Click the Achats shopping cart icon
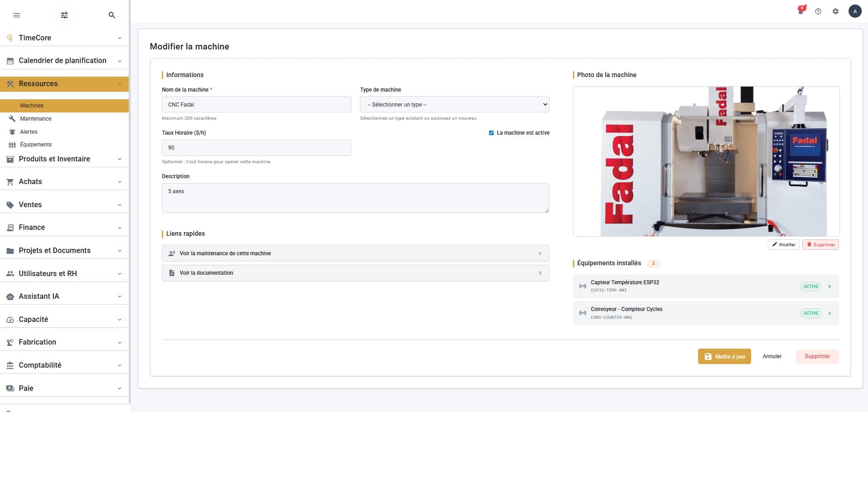This screenshot has height=486, width=868. [x=10, y=182]
